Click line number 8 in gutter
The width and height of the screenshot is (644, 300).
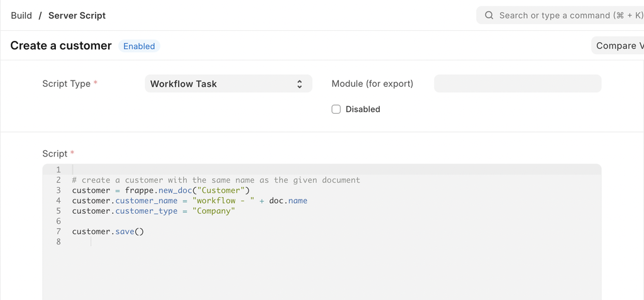58,242
